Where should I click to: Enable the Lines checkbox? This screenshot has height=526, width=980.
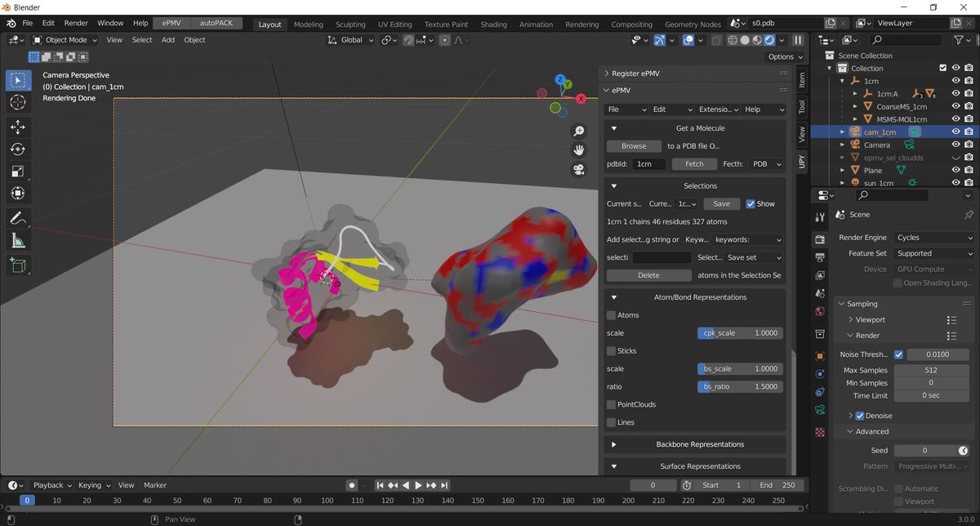click(611, 423)
